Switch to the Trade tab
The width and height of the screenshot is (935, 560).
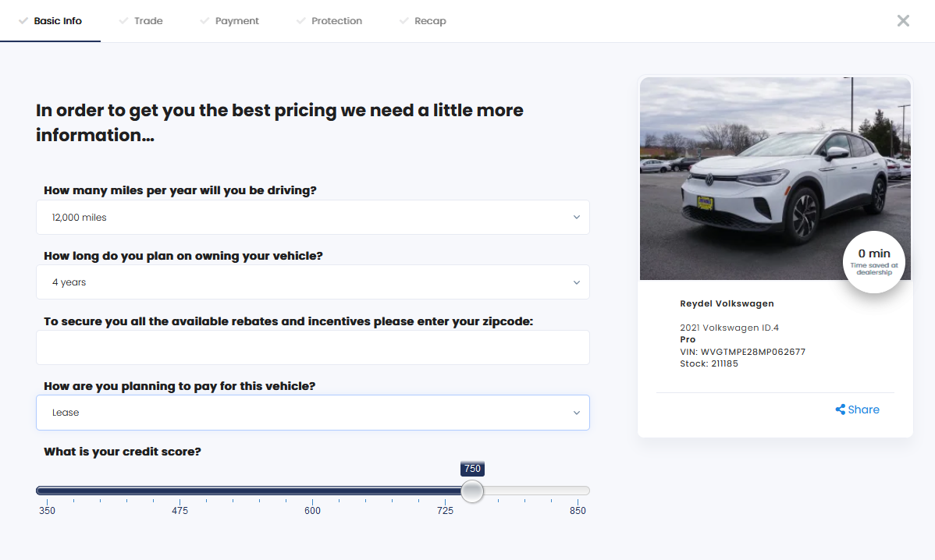148,21
